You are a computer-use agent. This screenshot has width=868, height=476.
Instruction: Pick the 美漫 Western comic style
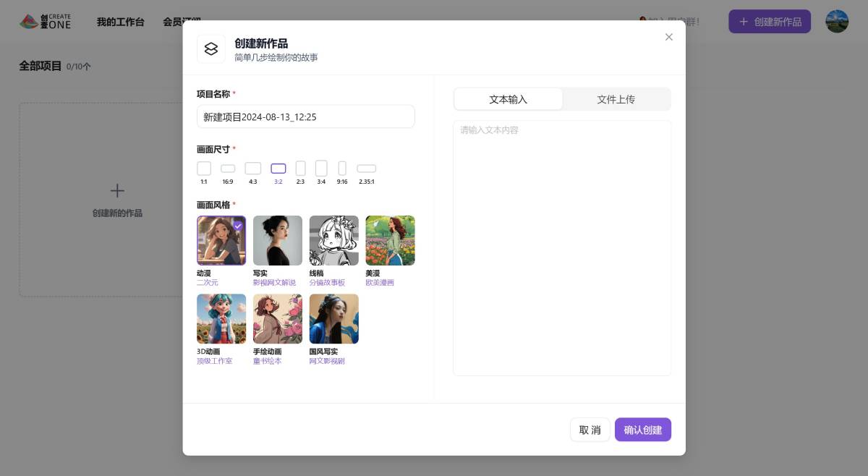pos(390,241)
